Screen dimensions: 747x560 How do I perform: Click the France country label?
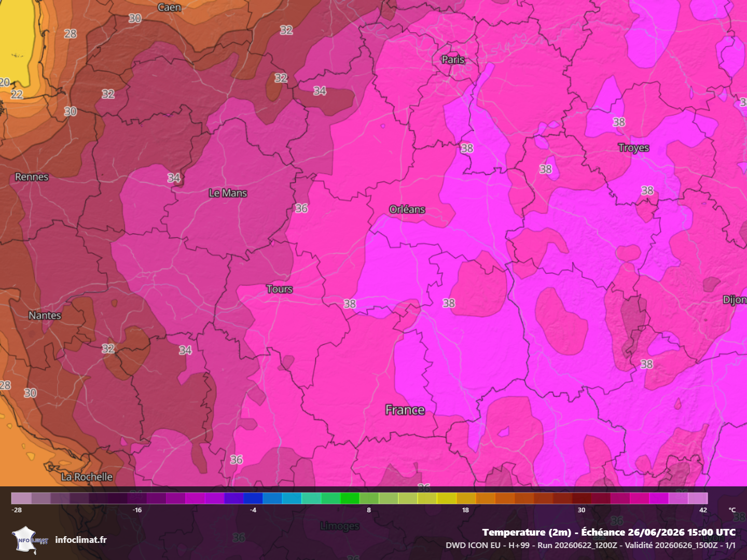(405, 410)
